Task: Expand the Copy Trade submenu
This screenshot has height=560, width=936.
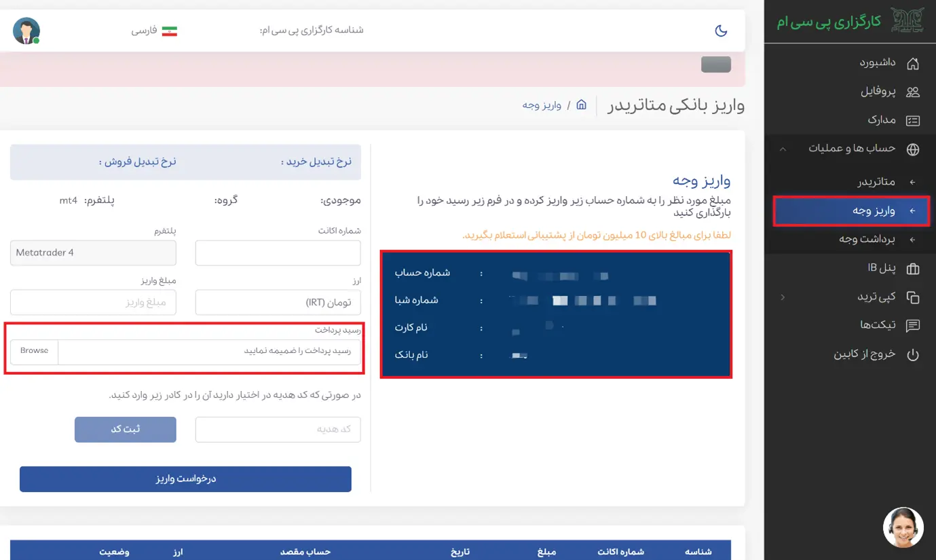Action: click(x=783, y=297)
